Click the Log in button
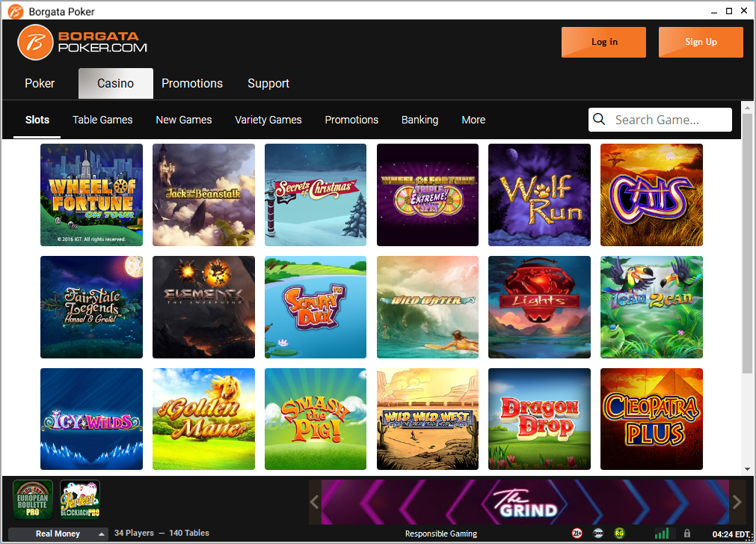Image resolution: width=756 pixels, height=544 pixels. coord(603,42)
